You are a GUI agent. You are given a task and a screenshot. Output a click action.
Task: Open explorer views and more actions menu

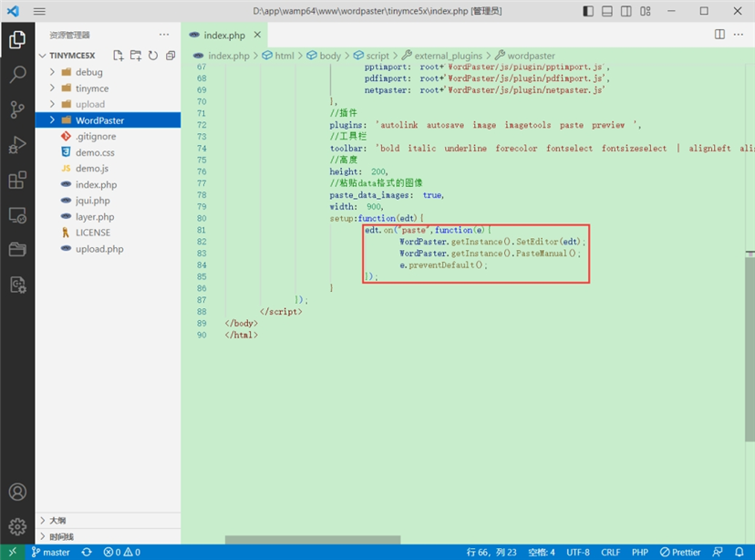click(x=164, y=35)
